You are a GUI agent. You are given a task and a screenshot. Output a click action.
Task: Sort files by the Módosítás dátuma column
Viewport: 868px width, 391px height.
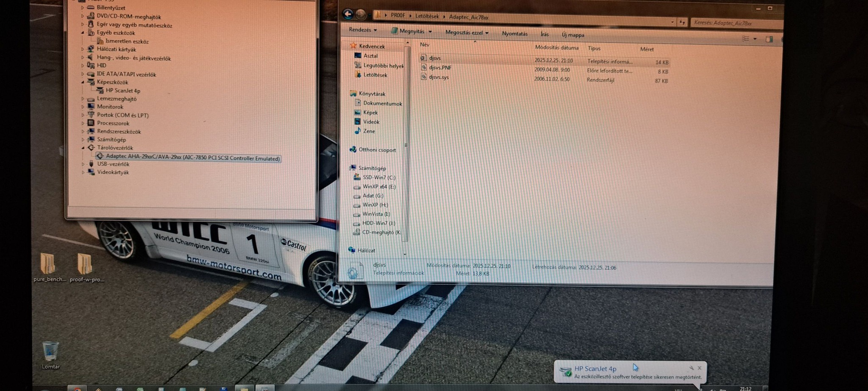[x=556, y=47]
